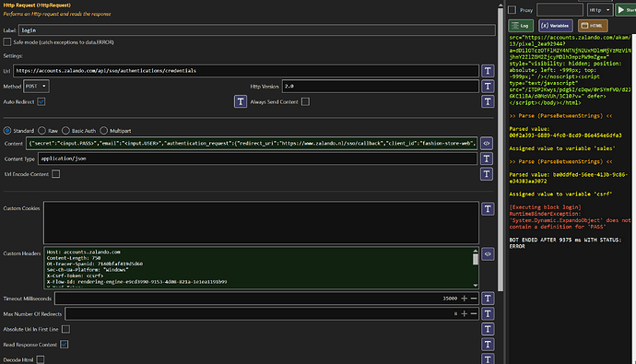Click the Proxy address input
This screenshot has height=364, width=636.
point(559,10)
